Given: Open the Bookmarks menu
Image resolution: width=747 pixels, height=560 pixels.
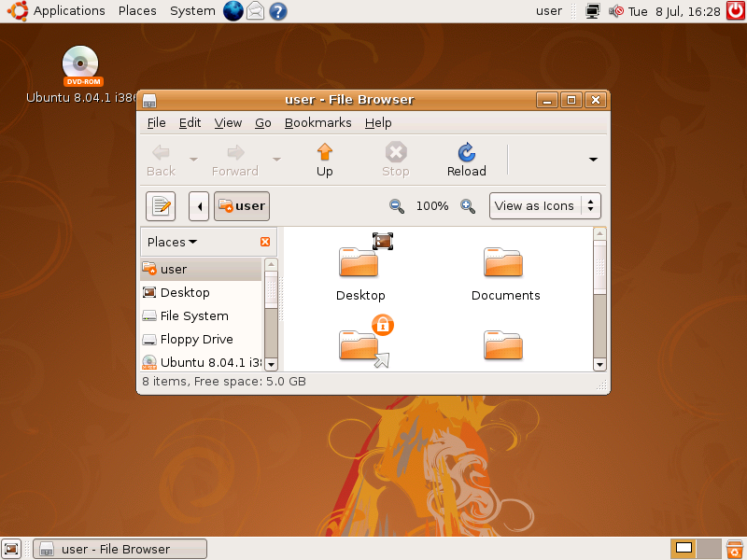Looking at the screenshot, I should [317, 122].
